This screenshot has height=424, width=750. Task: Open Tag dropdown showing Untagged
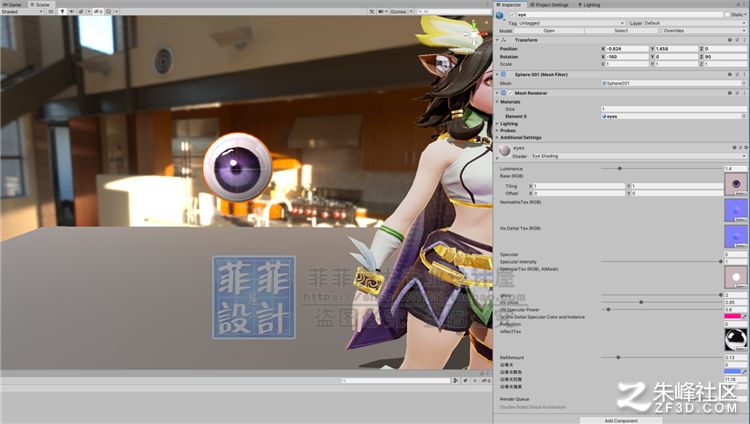(572, 23)
